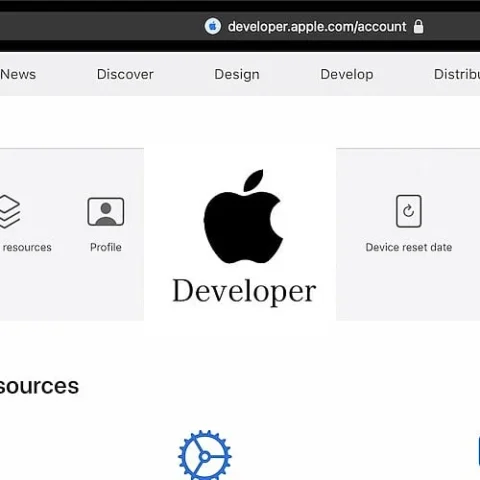480x480 pixels.
Task: Click the Device reset date icon
Action: click(x=409, y=211)
